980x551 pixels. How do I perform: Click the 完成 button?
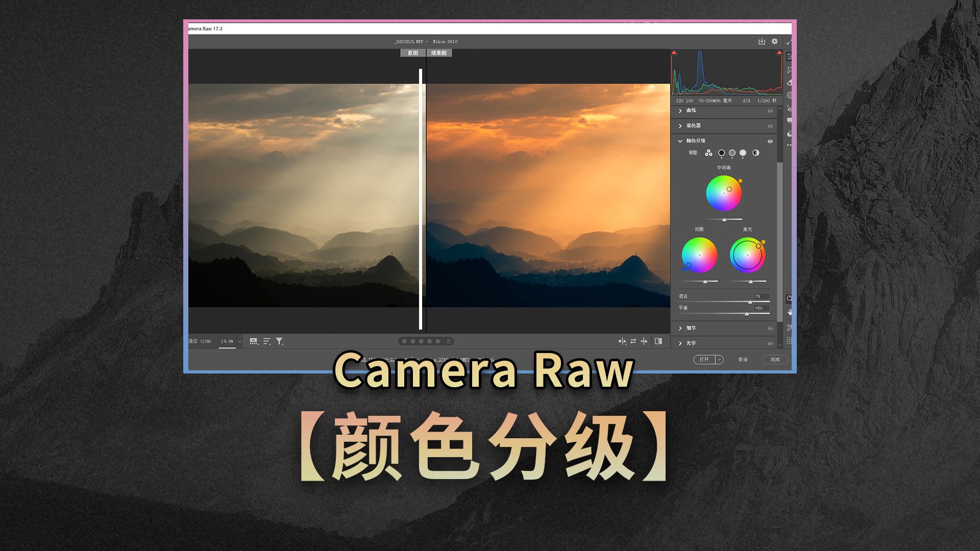(x=775, y=360)
